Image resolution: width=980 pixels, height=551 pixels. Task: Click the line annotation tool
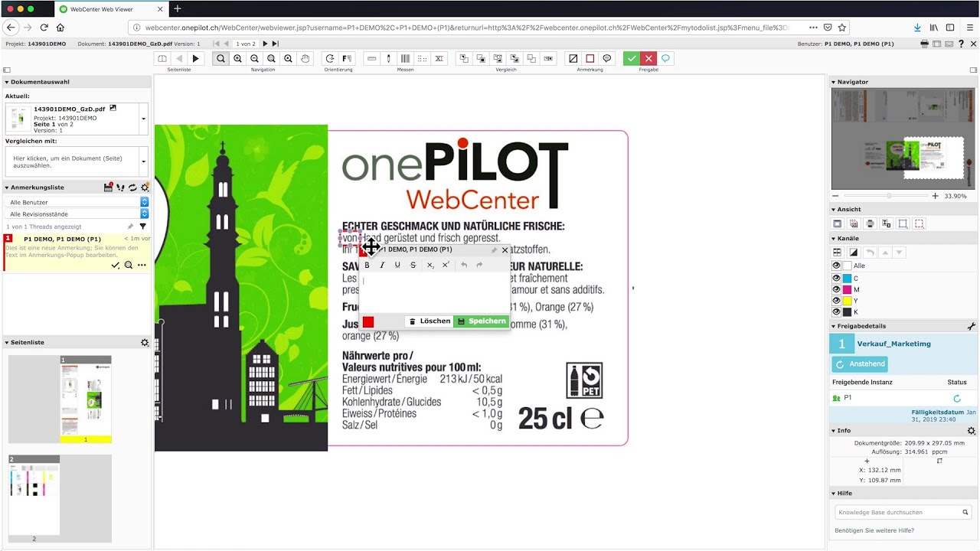(x=573, y=58)
